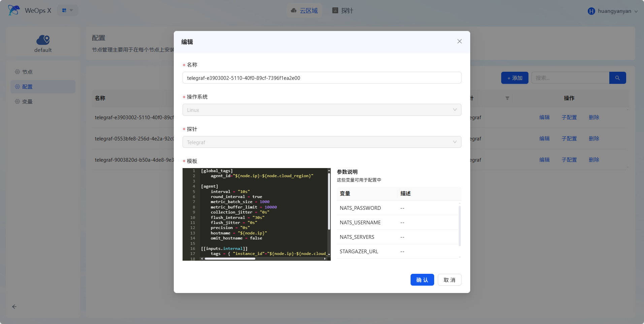Open the 探针 Telegraf dropdown
This screenshot has height=324, width=644.
322,142
